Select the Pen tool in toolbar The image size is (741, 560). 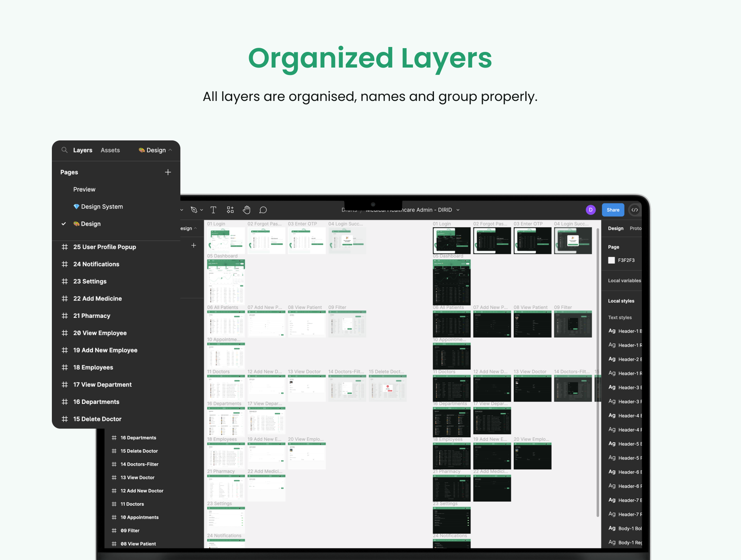click(x=194, y=210)
